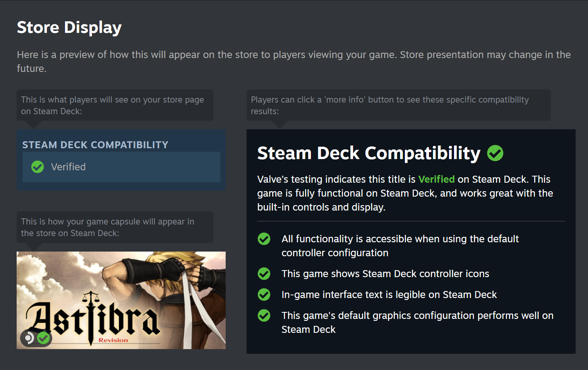Click the STEAM DECK COMPATIBILITY panel title
588x370 pixels.
95,145
